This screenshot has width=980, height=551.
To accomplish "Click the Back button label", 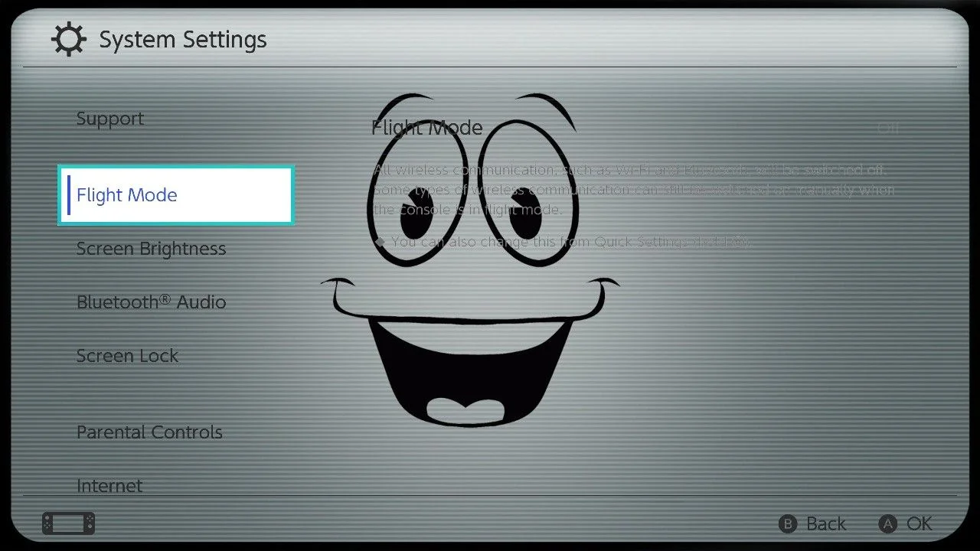I will [826, 524].
